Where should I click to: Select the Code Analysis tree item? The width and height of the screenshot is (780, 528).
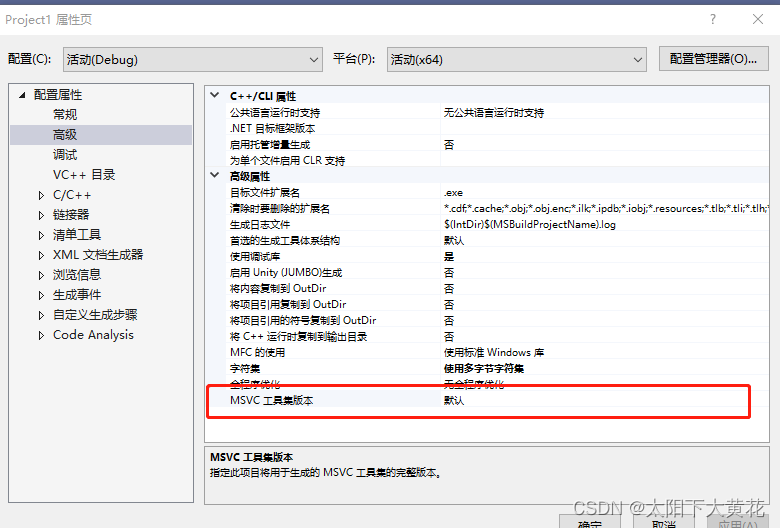click(94, 335)
